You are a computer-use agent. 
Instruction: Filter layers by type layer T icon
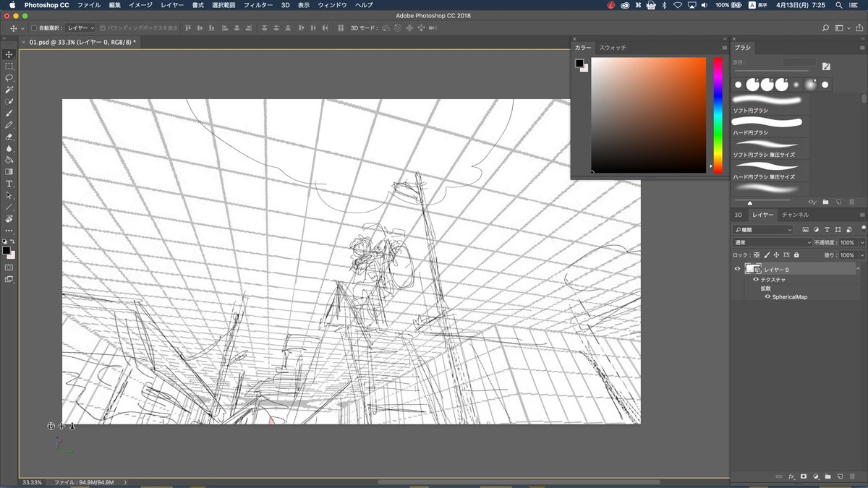[827, 229]
